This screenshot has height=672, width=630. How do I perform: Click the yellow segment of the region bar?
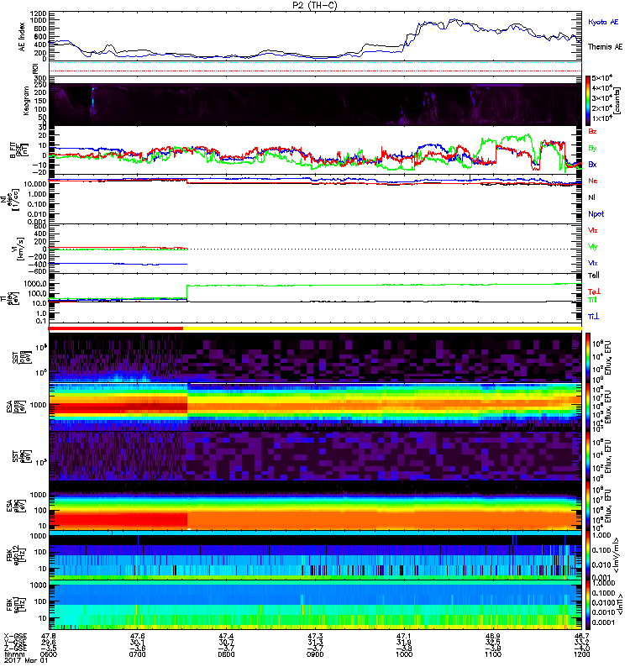[382, 328]
